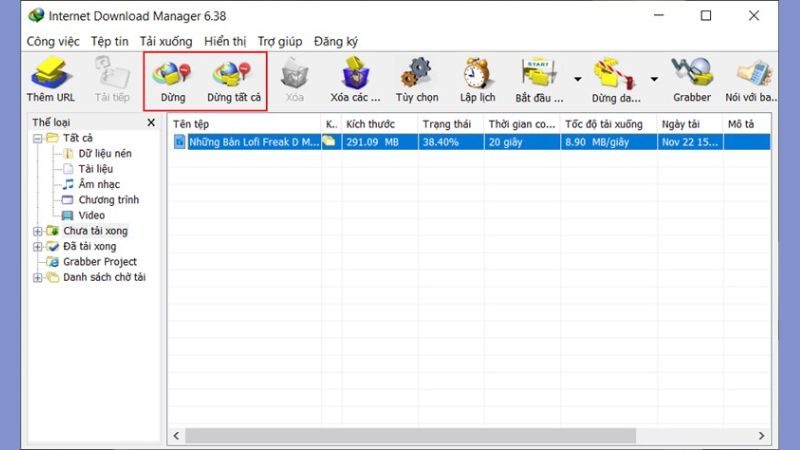Screen dimensions: 800x450
Task: Click the IDM globe icon in the title bar
Action: point(36,15)
